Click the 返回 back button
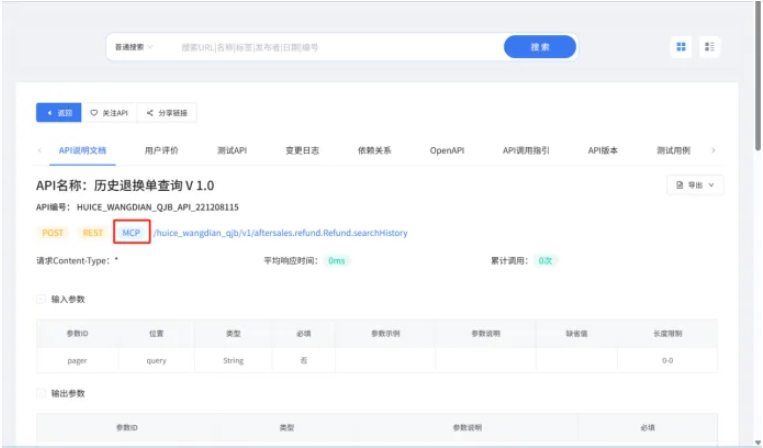The width and height of the screenshot is (763, 448). pos(59,113)
